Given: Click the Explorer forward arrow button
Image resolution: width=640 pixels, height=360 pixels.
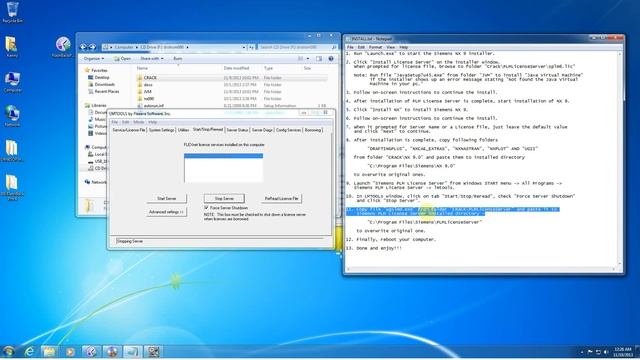Looking at the screenshot, I should click(x=92, y=47).
